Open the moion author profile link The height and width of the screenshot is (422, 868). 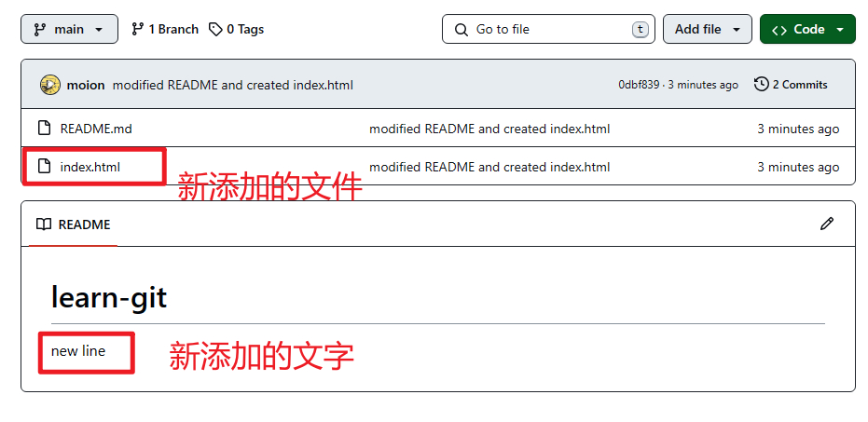[86, 85]
